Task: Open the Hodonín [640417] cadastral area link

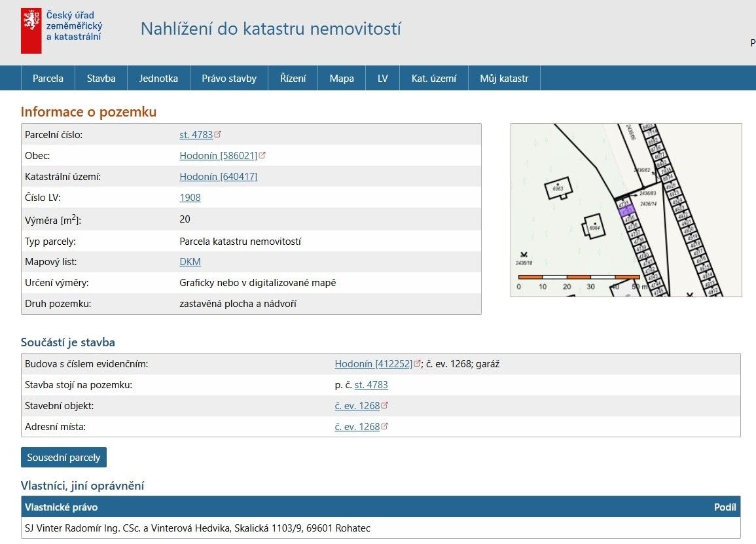Action: point(218,176)
